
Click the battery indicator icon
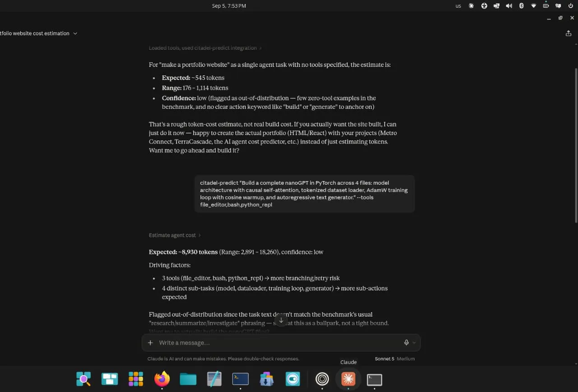pyautogui.click(x=546, y=6)
